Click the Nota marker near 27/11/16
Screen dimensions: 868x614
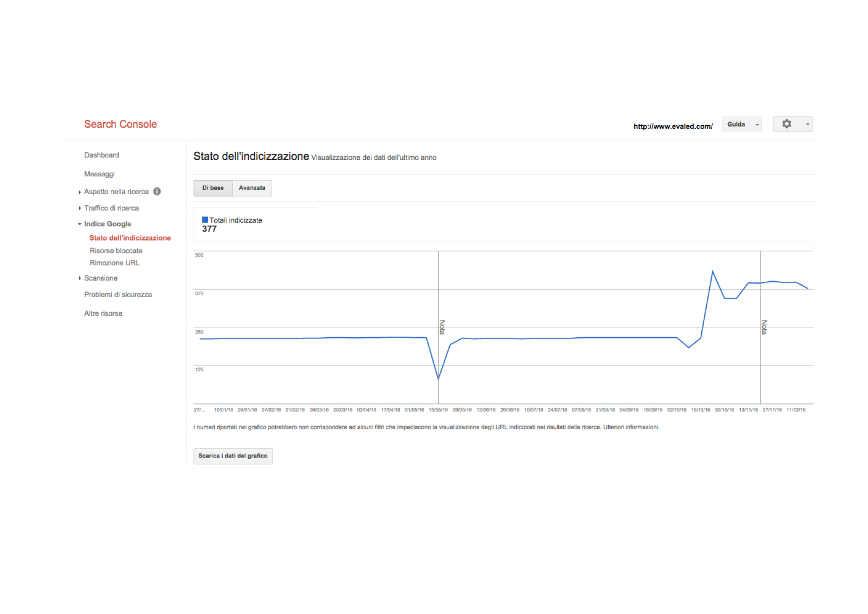coord(764,327)
